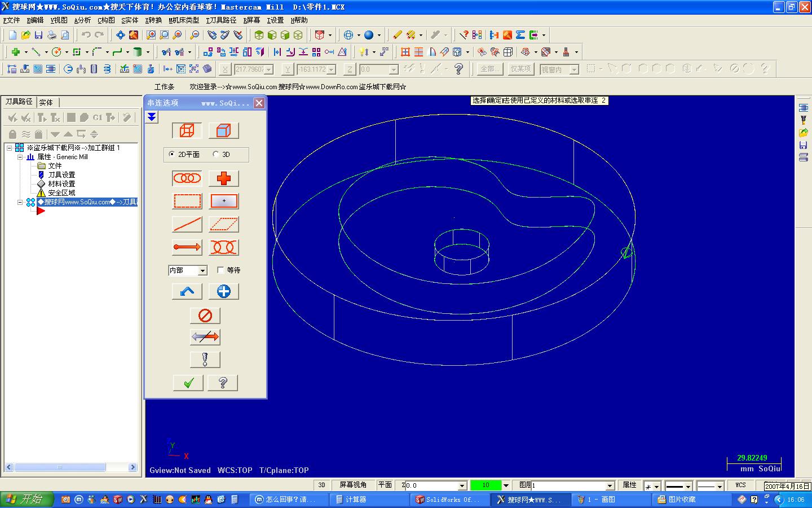Collapse the 加工群组 1 tree node
Viewport: 812px width, 508px height.
(x=10, y=148)
